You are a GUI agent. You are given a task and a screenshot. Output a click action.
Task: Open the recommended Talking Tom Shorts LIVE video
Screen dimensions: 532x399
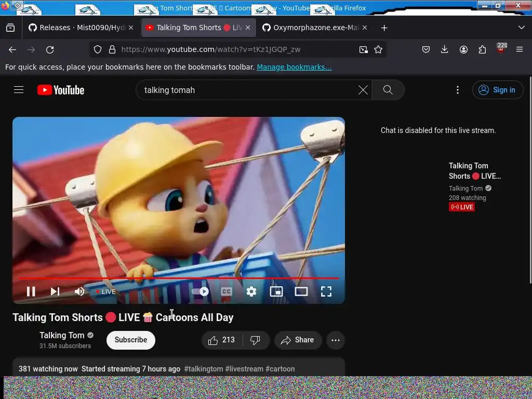coord(475,170)
